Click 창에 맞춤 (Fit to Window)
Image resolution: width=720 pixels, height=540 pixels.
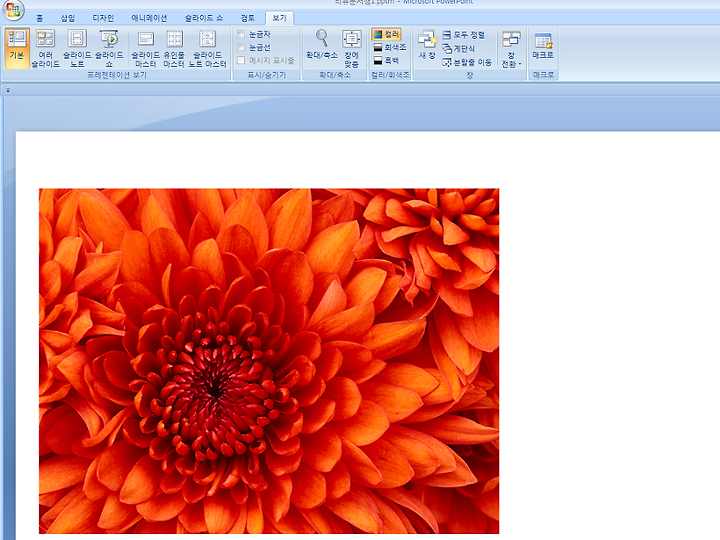351,47
